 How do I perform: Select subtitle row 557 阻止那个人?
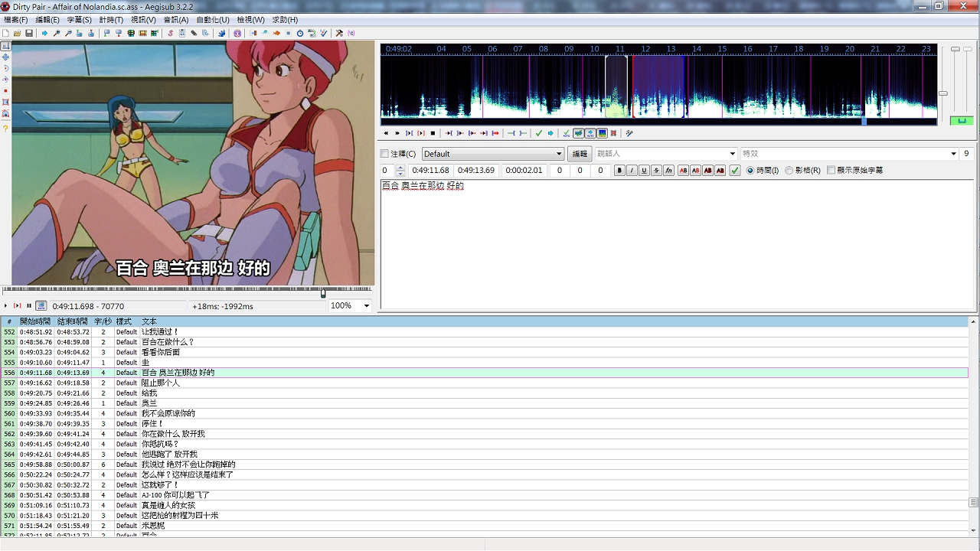[485, 383]
